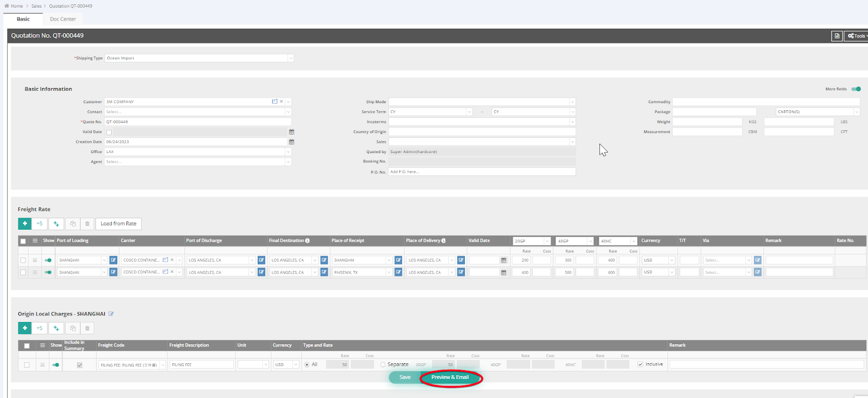The image size is (868, 398).
Task: Click the Preview & Email button
Action: 450,377
